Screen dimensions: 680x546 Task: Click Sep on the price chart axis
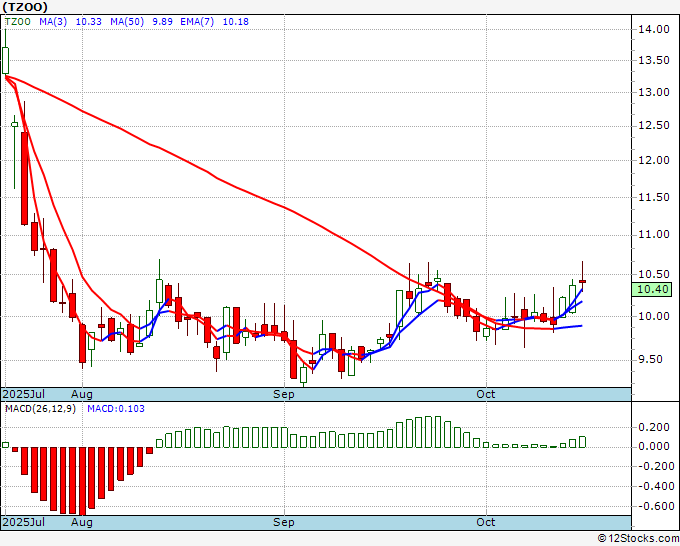tap(284, 394)
